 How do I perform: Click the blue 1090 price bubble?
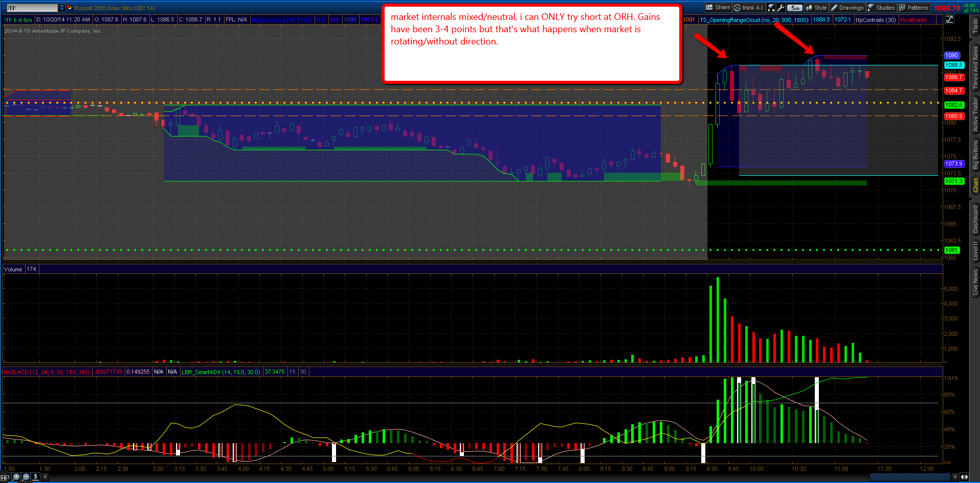point(952,56)
